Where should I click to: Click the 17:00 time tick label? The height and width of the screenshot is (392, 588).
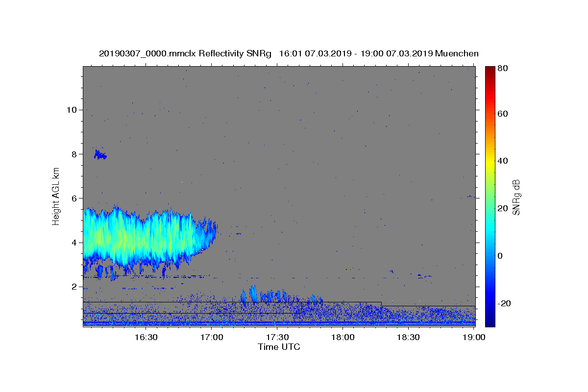coord(212,337)
